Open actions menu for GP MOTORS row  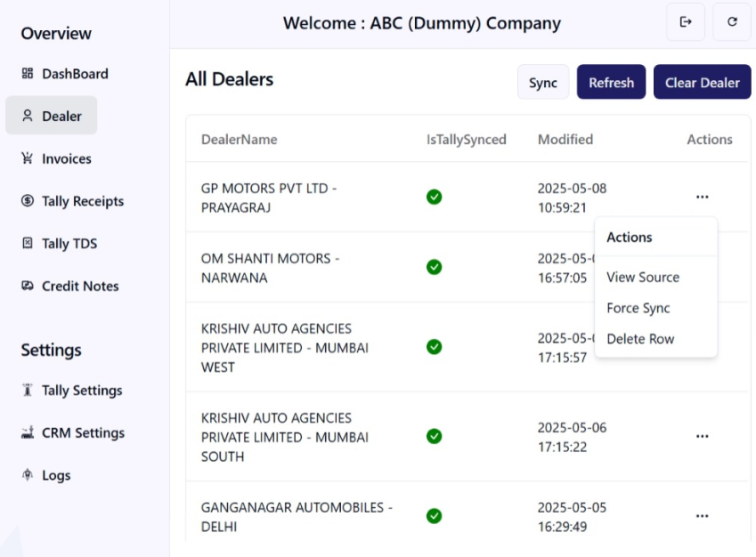tap(702, 197)
